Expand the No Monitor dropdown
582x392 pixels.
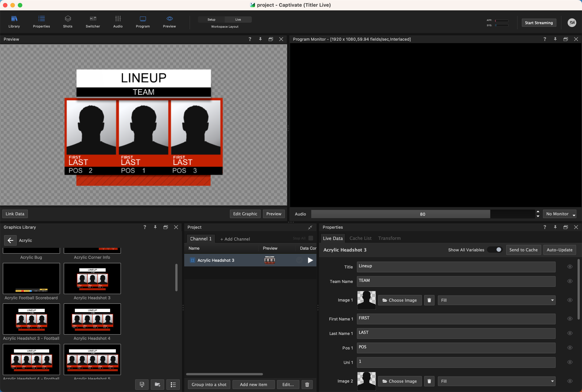(x=560, y=214)
